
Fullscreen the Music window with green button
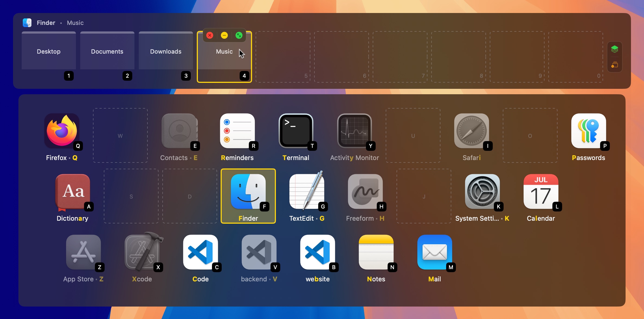pos(239,35)
